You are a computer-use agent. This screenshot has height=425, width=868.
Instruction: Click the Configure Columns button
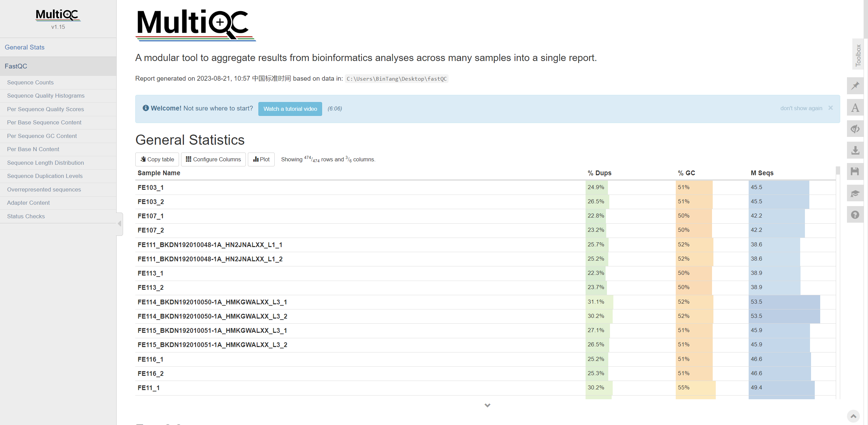(213, 159)
